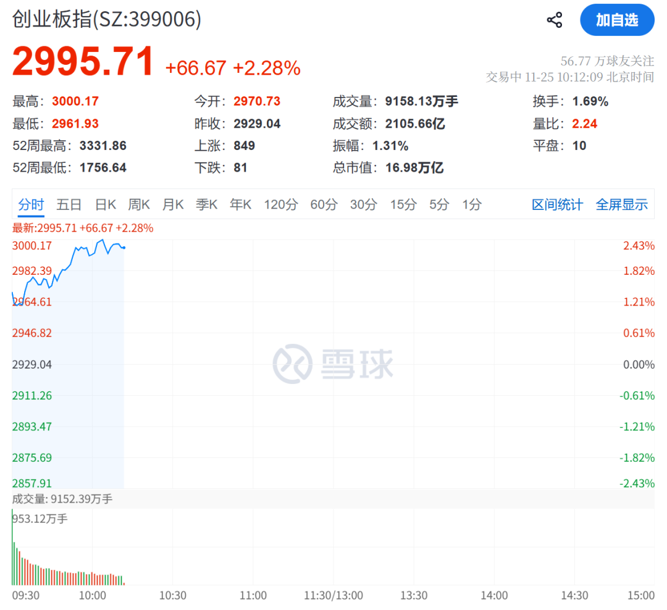Choose the 30分 chart interval
The width and height of the screenshot is (667, 610).
pos(363,205)
